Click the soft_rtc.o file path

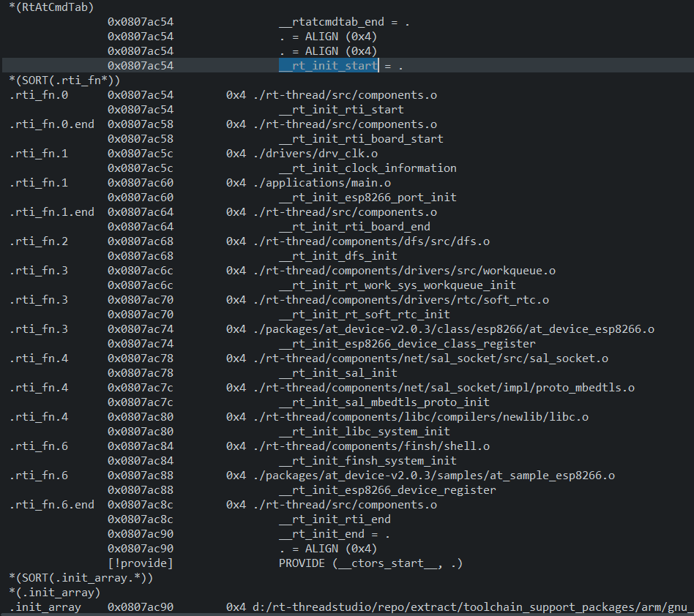click(400, 299)
